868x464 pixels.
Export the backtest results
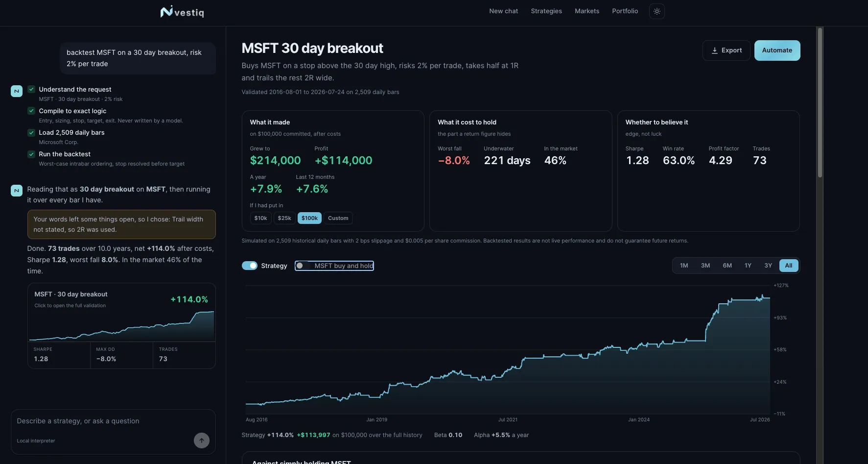(727, 50)
